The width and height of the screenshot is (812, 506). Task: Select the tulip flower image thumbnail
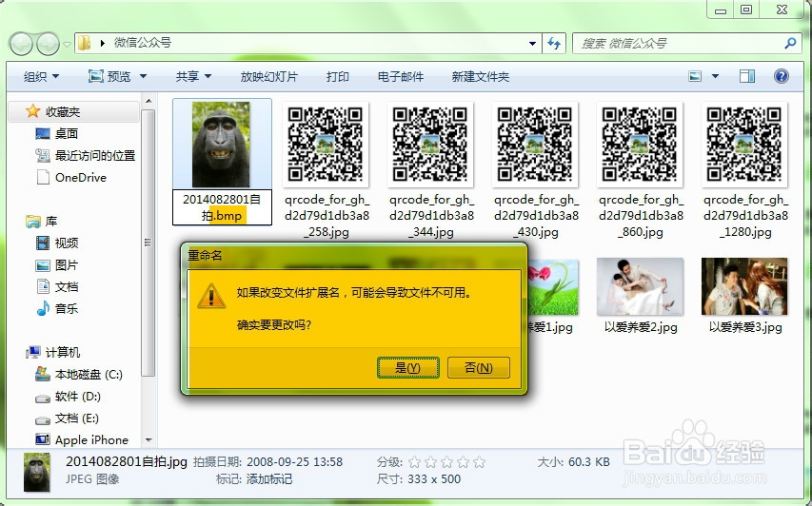[552, 287]
